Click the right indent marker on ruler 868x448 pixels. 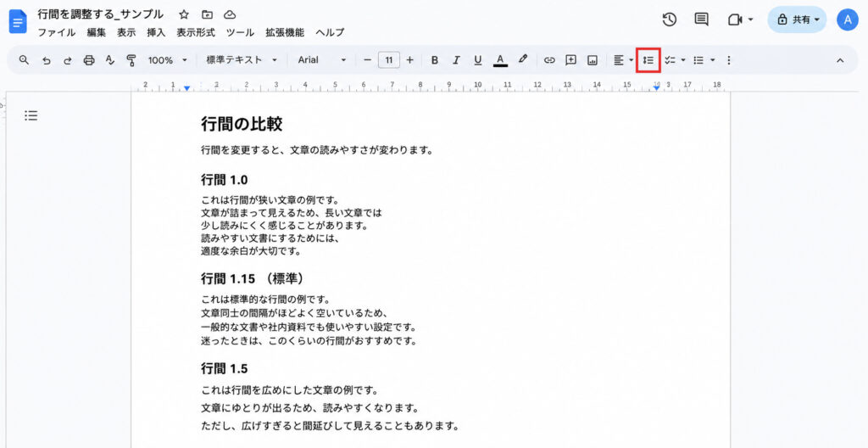(657, 88)
